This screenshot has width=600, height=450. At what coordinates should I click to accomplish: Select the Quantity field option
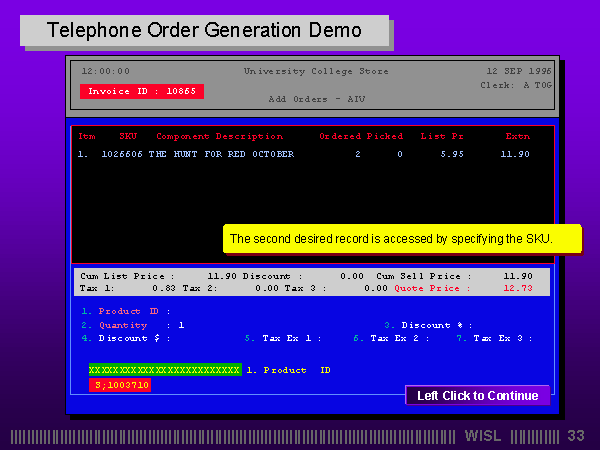pyautogui.click(x=122, y=325)
